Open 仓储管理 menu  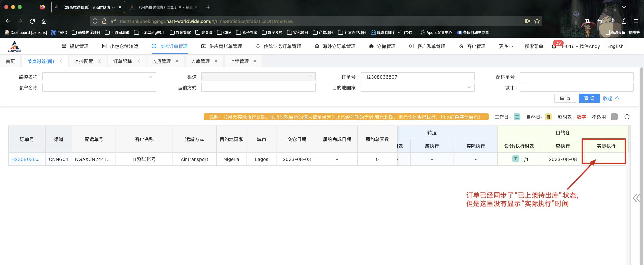click(x=382, y=46)
